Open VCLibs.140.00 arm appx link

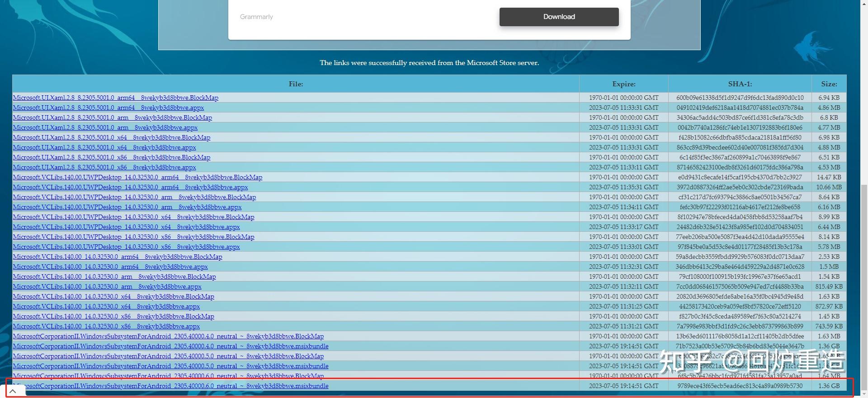(107, 286)
